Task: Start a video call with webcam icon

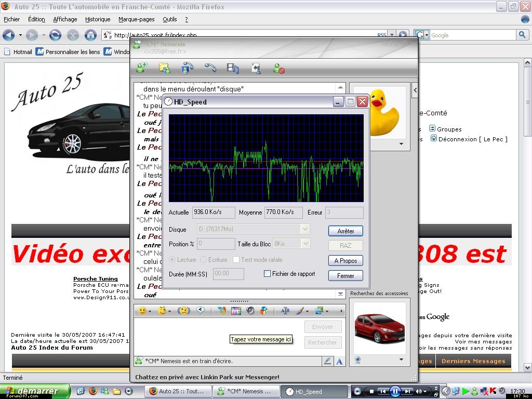Action: [187, 68]
